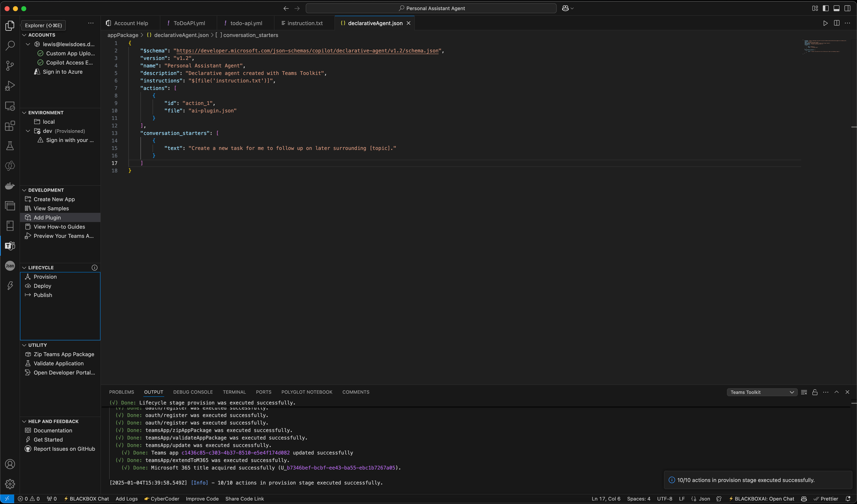This screenshot has height=504, width=857.
Task: Open the Extensions view
Action: [x=10, y=126]
